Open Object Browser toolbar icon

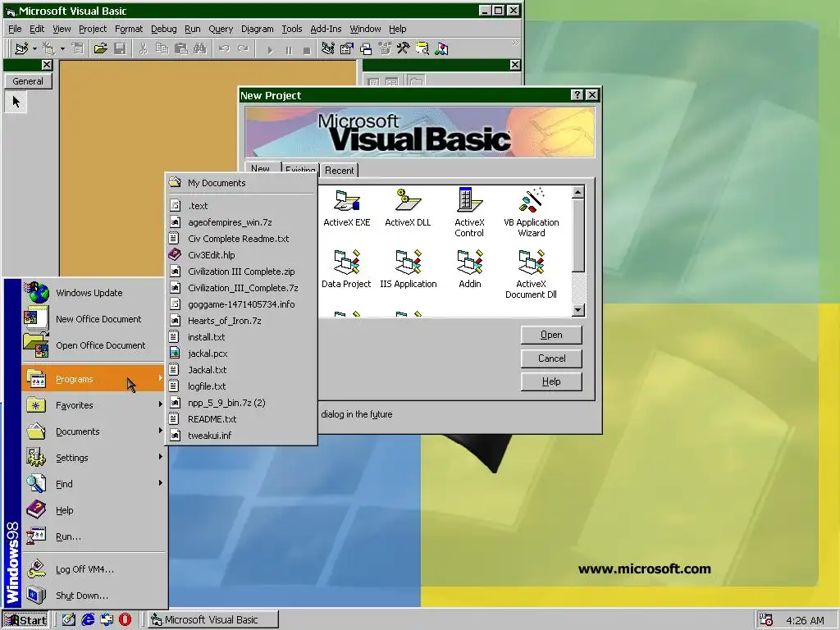click(x=385, y=48)
